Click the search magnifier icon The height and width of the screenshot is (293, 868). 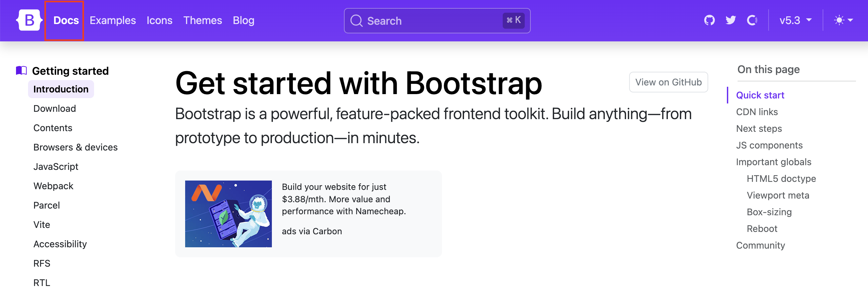point(357,21)
